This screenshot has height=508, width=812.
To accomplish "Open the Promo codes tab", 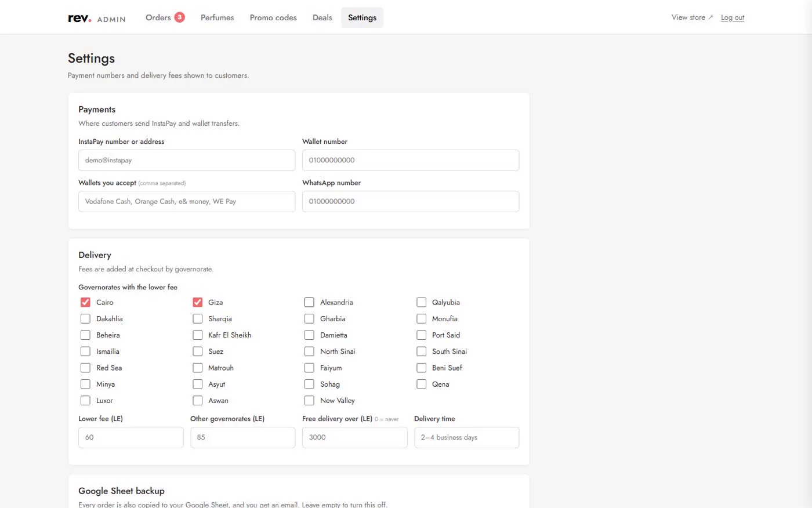I will point(273,17).
